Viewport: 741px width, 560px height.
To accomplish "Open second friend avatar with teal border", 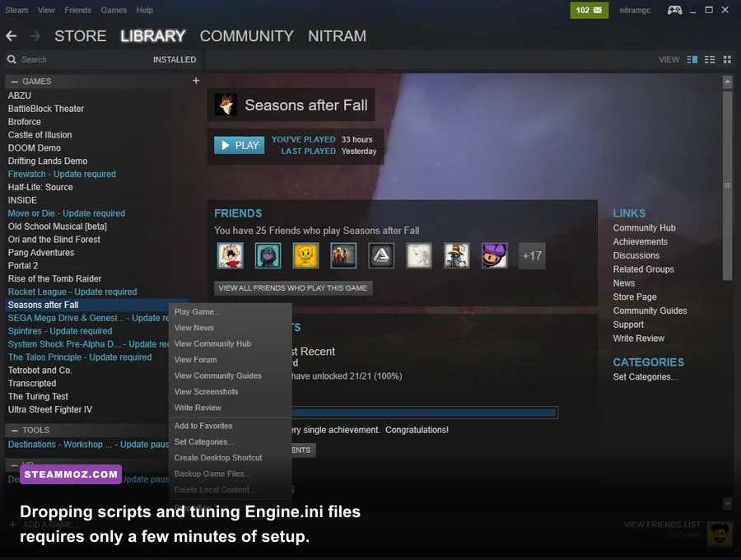I will click(x=268, y=255).
